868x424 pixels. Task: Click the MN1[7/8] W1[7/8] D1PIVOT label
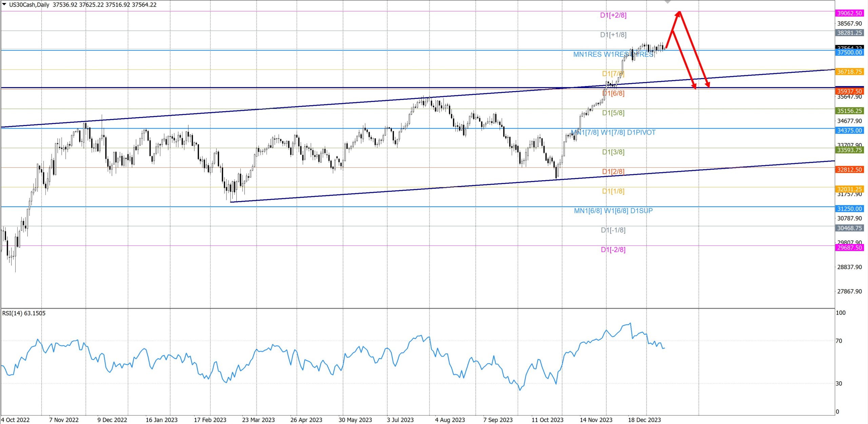click(613, 133)
